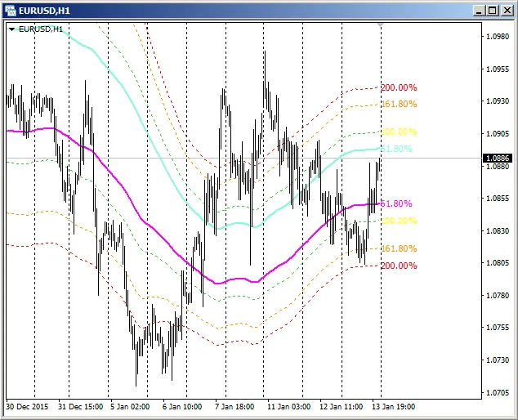Screen dimensions: 518x420
Task: Select the lower orange 161.80% level label
Action: pyautogui.click(x=399, y=248)
